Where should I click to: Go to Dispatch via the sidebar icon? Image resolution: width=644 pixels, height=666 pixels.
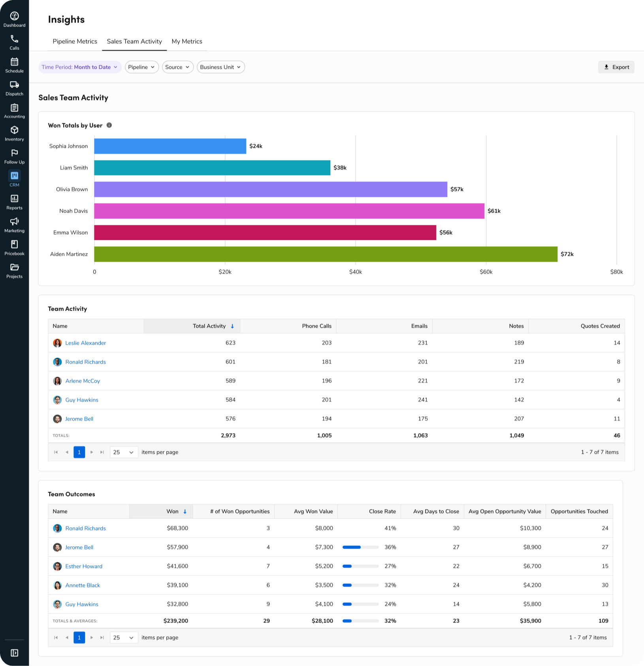click(14, 87)
